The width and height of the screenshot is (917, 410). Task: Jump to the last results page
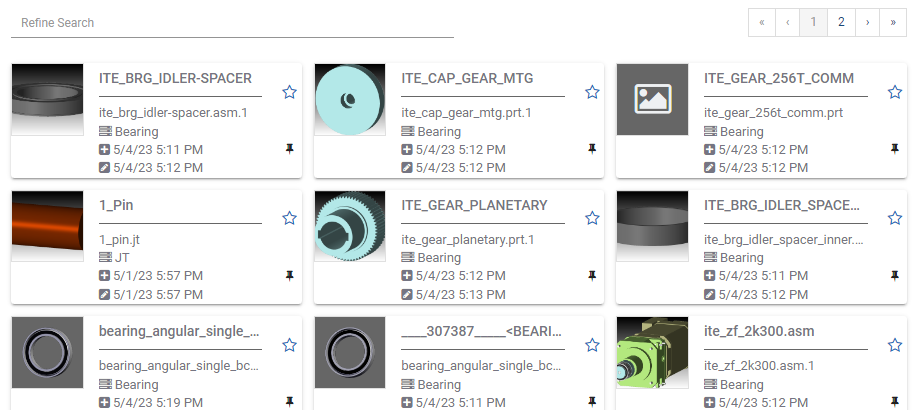pyautogui.click(x=892, y=22)
